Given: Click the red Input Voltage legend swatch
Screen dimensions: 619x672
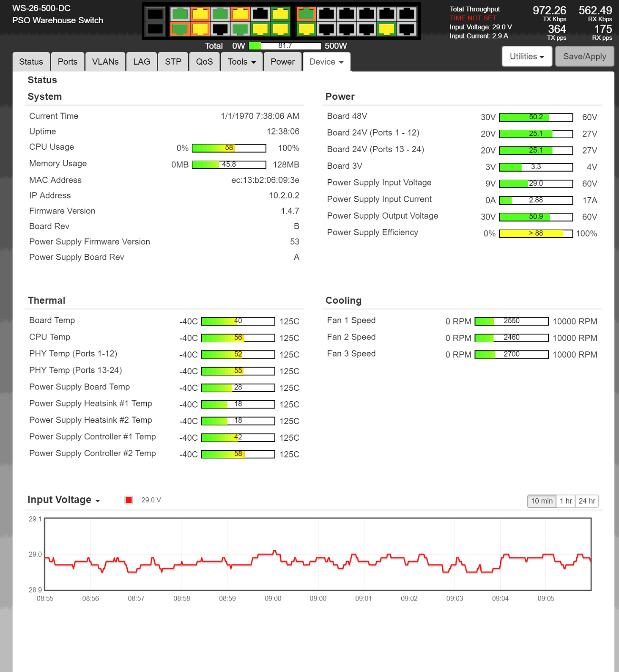Looking at the screenshot, I should (129, 500).
